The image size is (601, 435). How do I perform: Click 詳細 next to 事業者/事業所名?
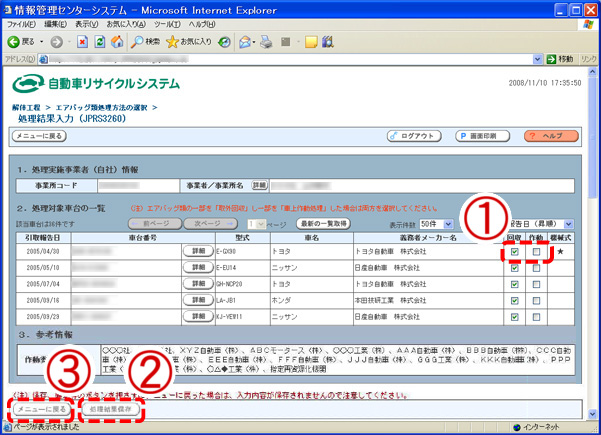point(259,185)
